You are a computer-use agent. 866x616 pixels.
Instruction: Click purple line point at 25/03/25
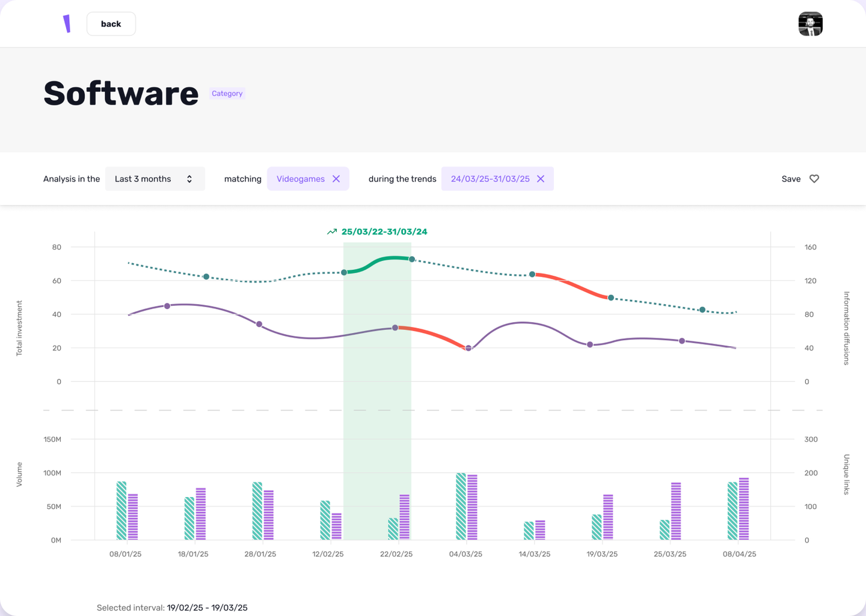coord(682,341)
